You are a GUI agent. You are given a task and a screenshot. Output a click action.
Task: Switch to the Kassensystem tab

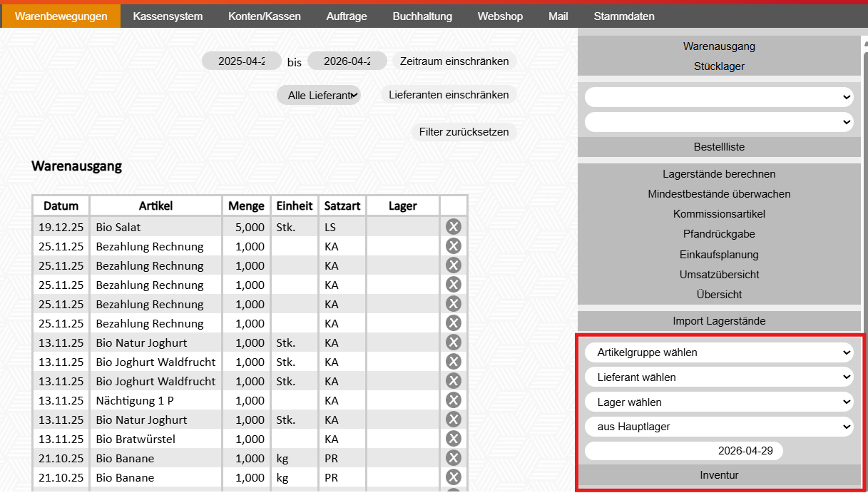pyautogui.click(x=168, y=16)
